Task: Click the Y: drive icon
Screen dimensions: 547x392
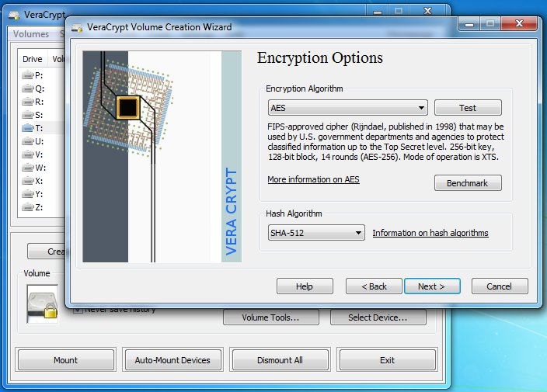Action: tap(27, 194)
